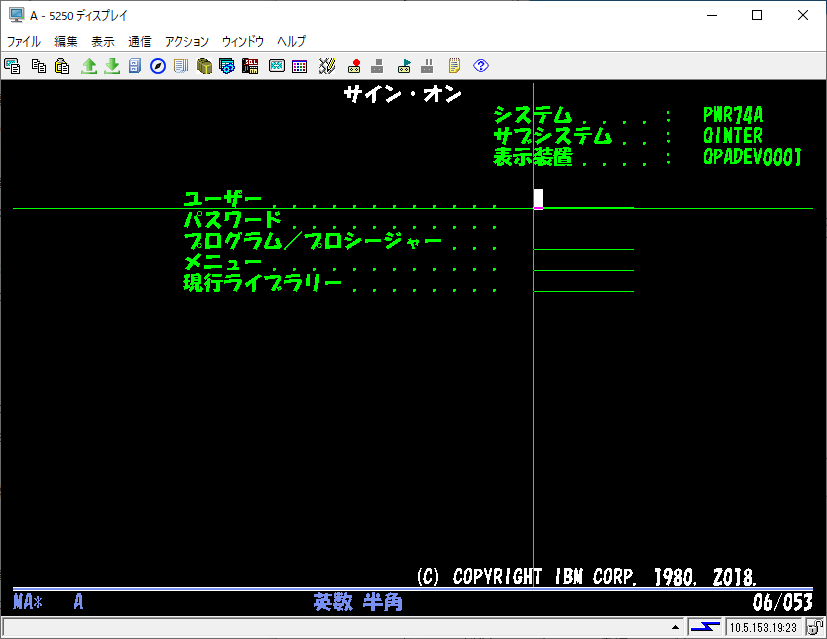Image resolution: width=827 pixels, height=639 pixels.
Task: Click the blue connection status icon in status bar
Action: (705, 627)
